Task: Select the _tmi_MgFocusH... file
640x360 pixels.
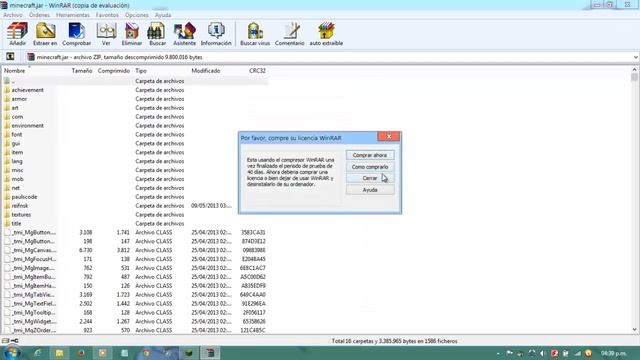Action: pyautogui.click(x=135, y=259)
